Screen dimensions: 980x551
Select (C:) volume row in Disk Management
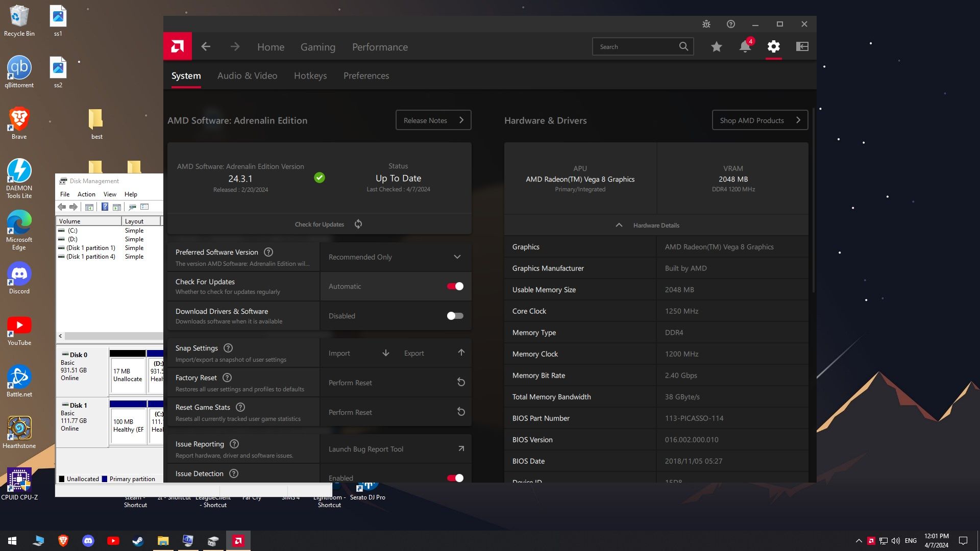pos(110,231)
